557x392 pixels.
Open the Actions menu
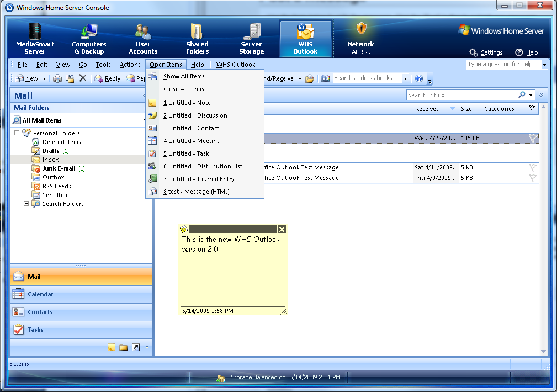pyautogui.click(x=130, y=65)
